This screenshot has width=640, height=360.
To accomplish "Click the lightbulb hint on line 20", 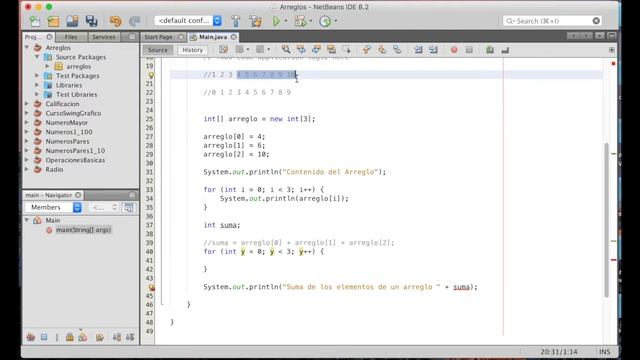I will click(x=151, y=75).
